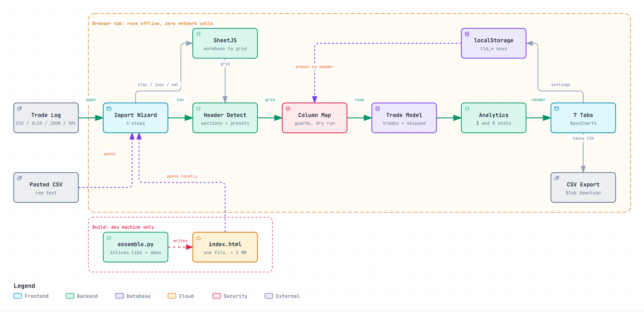Select the Column Map node title
This screenshot has width=644, height=312.
click(314, 115)
